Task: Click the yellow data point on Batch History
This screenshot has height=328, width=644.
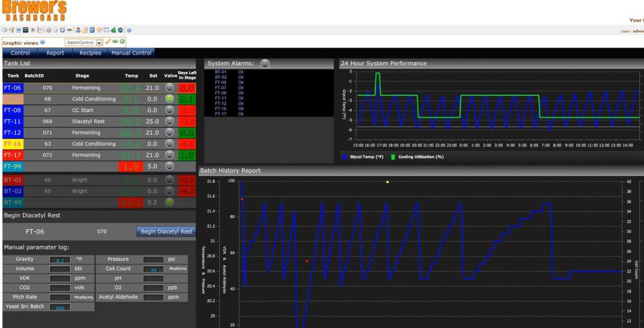Action: (387, 182)
